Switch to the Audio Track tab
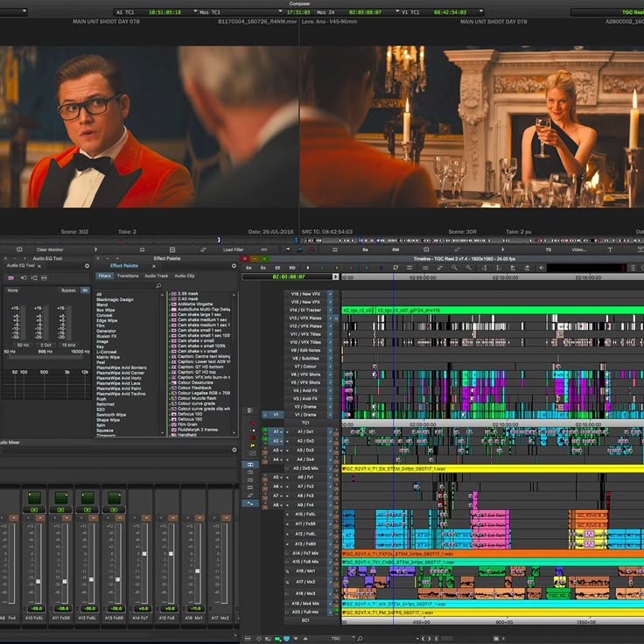 point(157,276)
